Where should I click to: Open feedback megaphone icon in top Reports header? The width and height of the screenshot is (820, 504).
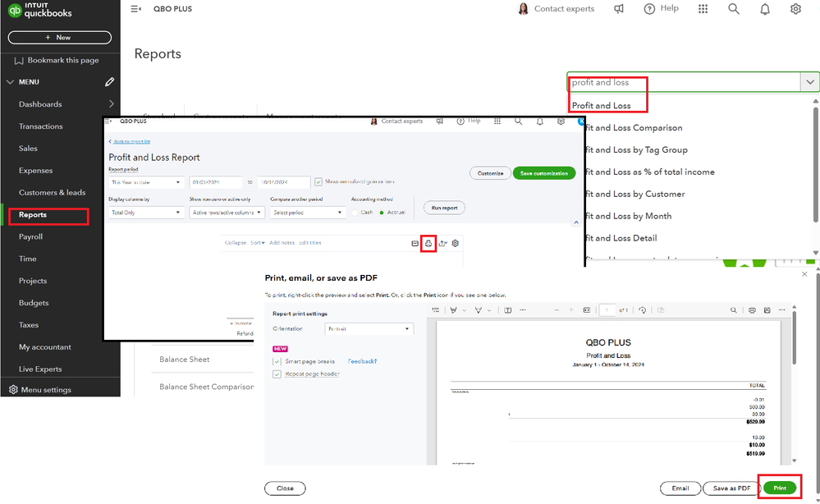619,9
